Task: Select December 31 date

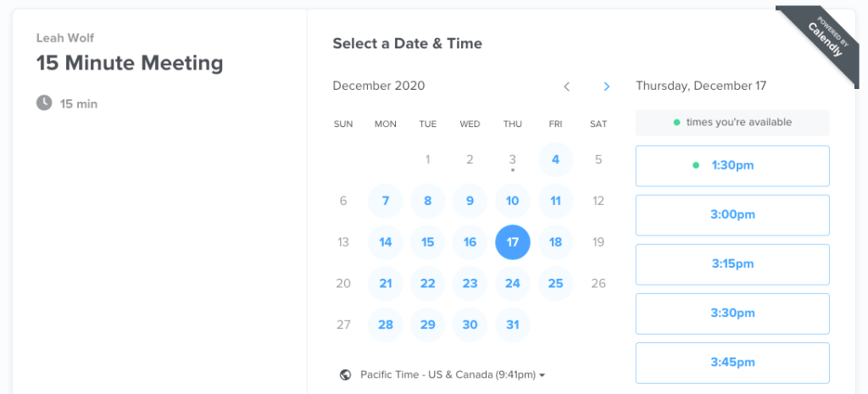Action: (x=513, y=325)
